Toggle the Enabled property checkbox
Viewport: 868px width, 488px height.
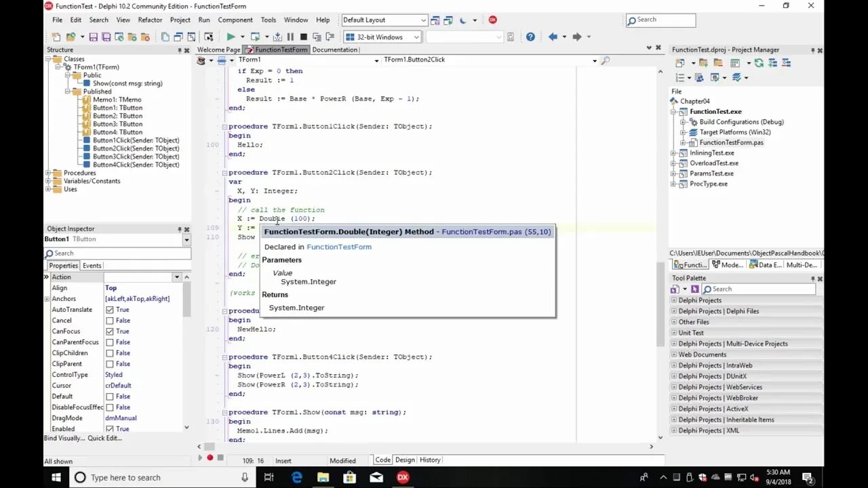(110, 429)
